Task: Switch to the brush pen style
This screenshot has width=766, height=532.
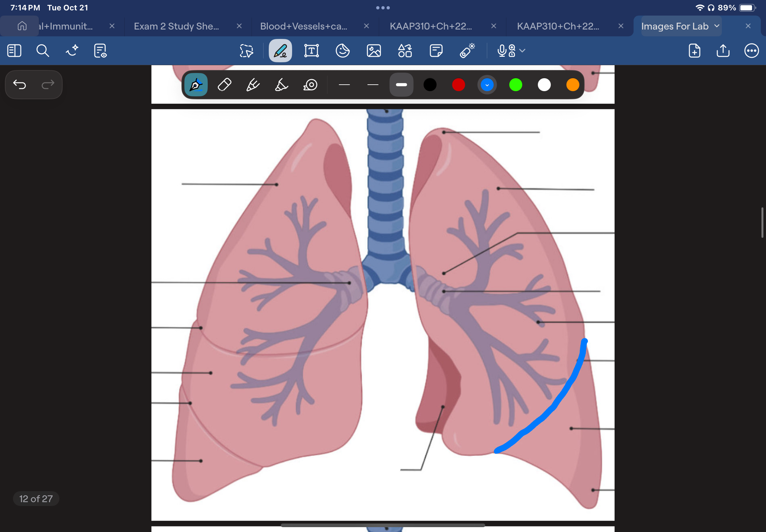Action: pyautogui.click(x=253, y=85)
